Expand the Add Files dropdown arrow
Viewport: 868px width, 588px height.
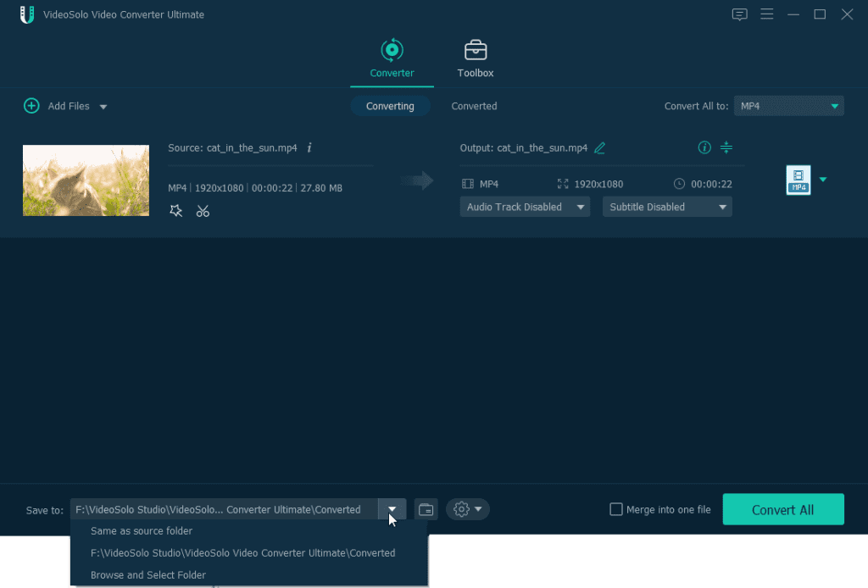pos(103,107)
